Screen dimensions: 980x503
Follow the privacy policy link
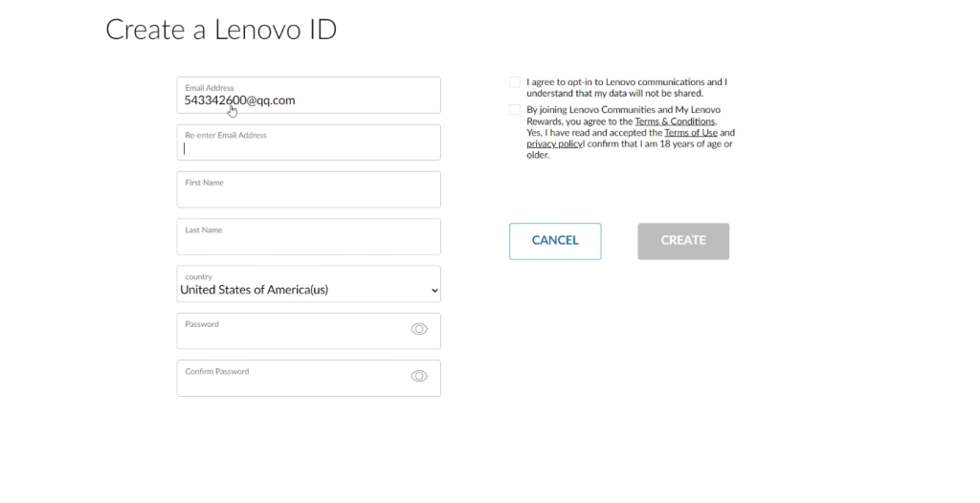pyautogui.click(x=554, y=144)
